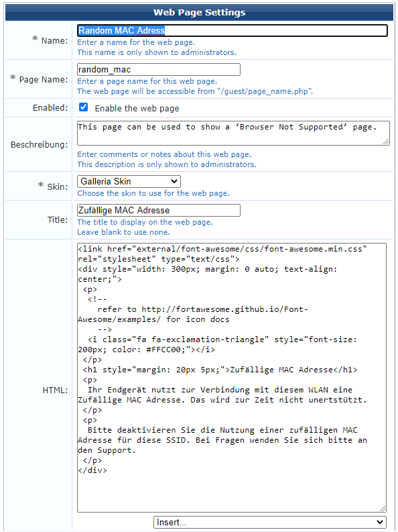Click inside the HTML code editor area
This screenshot has height=532, width=398.
[232, 378]
